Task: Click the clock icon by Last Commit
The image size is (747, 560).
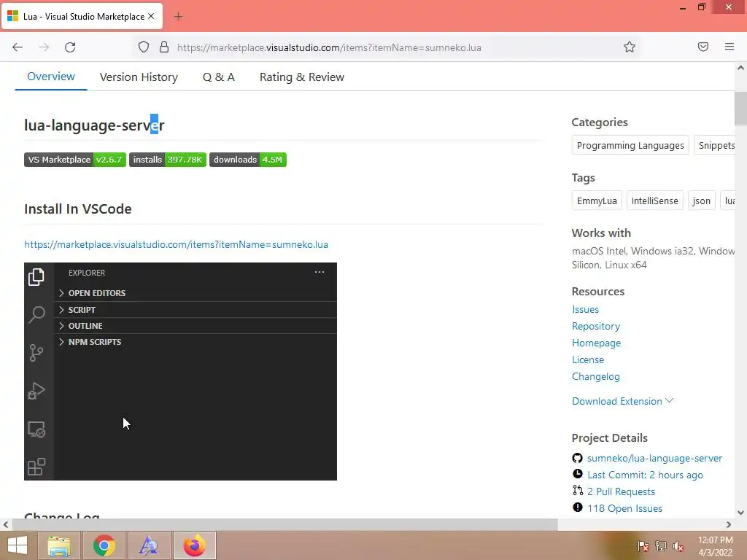Action: [578, 474]
